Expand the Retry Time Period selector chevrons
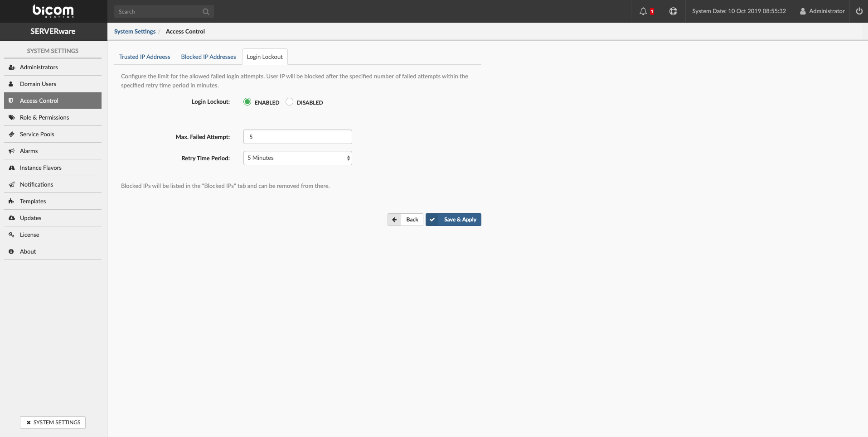Image resolution: width=868 pixels, height=437 pixels. click(348, 158)
